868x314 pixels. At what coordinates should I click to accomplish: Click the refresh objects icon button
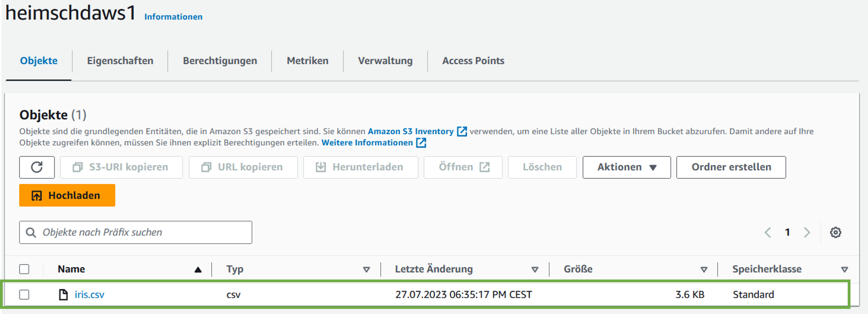tap(37, 167)
